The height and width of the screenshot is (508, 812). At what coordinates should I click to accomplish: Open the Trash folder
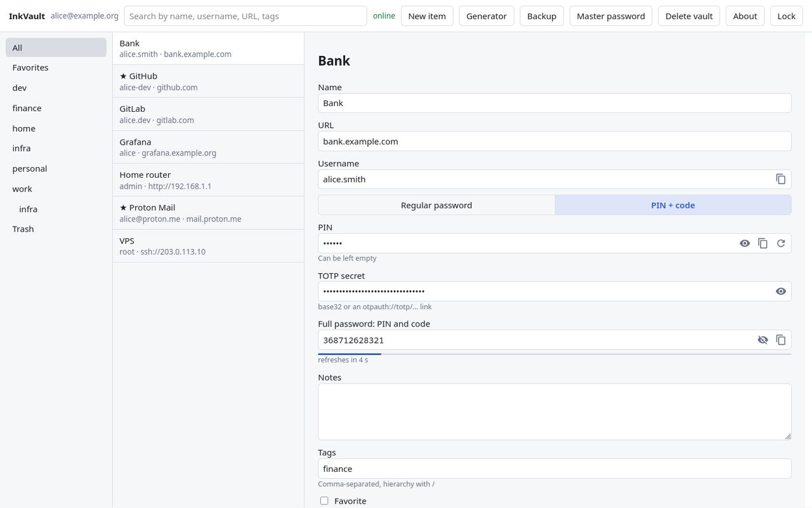(56, 229)
